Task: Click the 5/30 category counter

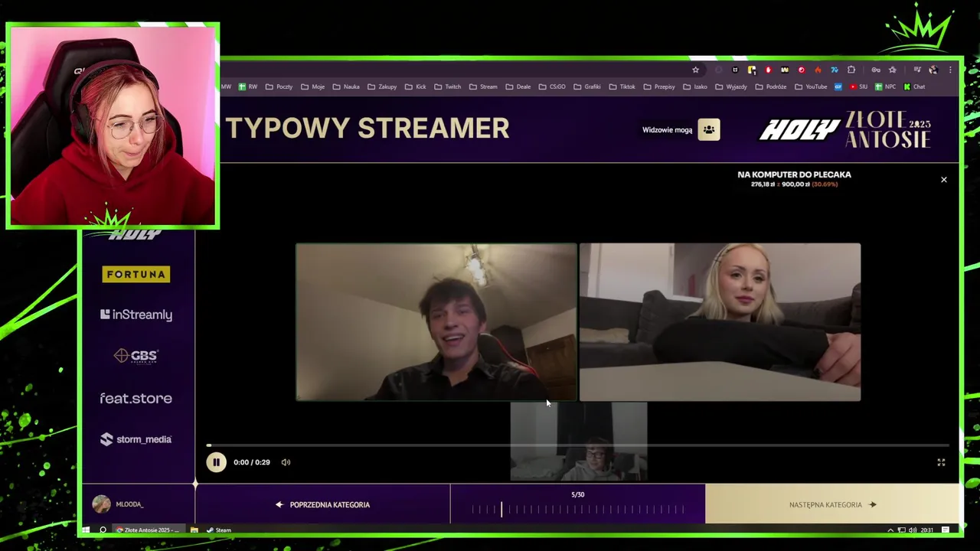Action: [578, 494]
